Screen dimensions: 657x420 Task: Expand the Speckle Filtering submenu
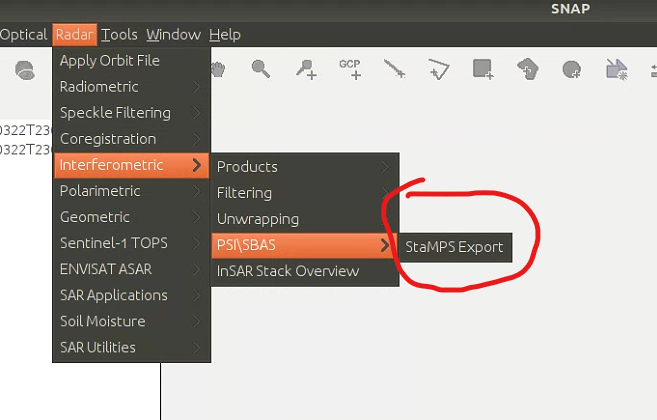pyautogui.click(x=131, y=113)
